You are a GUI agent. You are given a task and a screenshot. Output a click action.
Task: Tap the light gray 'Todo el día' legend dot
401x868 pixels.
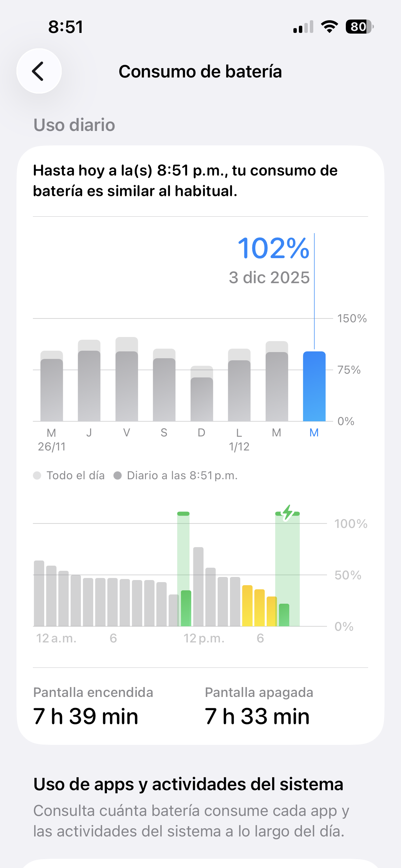coord(37,475)
